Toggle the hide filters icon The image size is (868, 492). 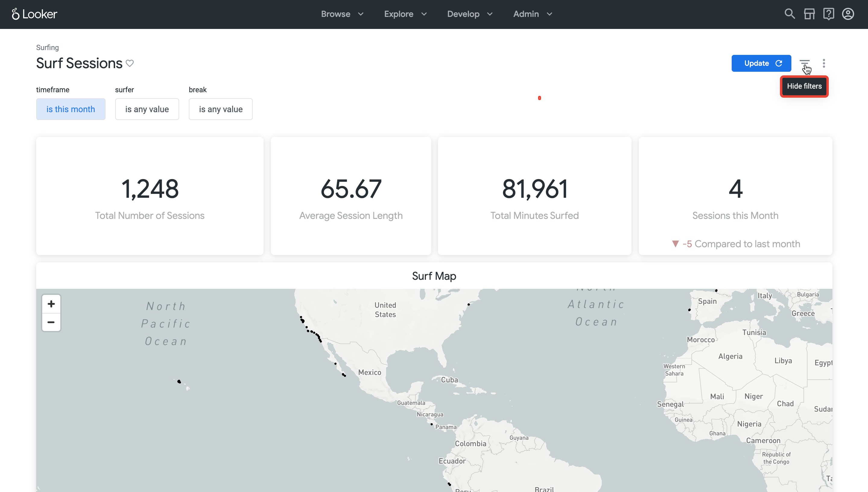click(x=804, y=63)
